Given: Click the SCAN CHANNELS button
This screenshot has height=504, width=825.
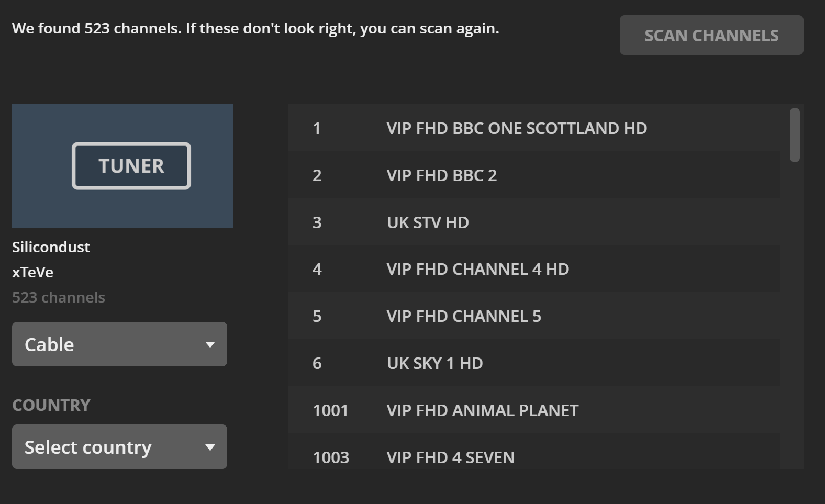Looking at the screenshot, I should (711, 35).
